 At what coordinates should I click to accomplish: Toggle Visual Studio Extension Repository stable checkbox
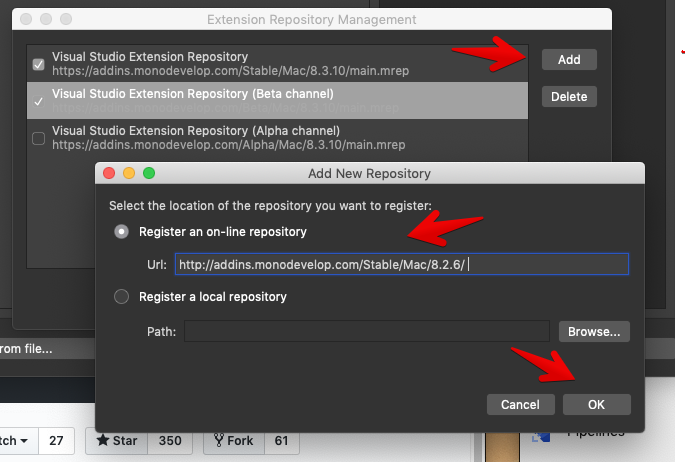[39, 65]
